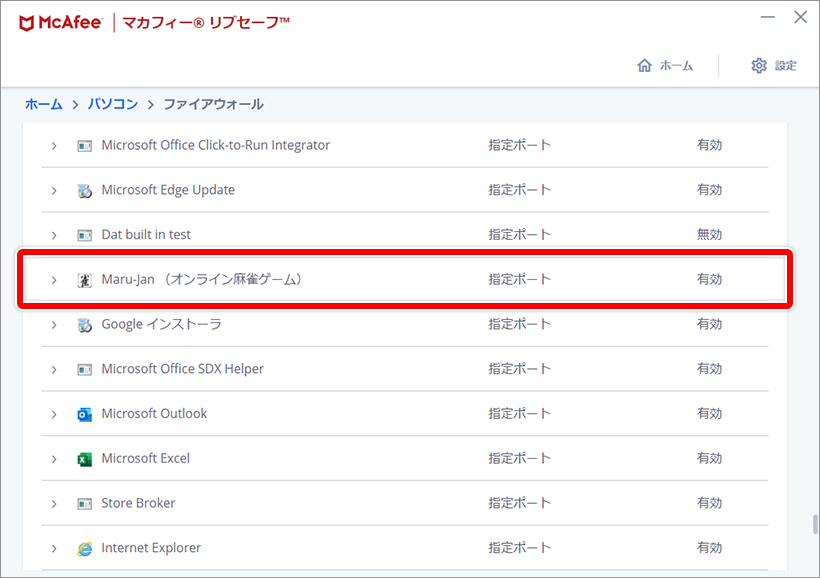Expand the Microsoft Outlook row

(54, 414)
